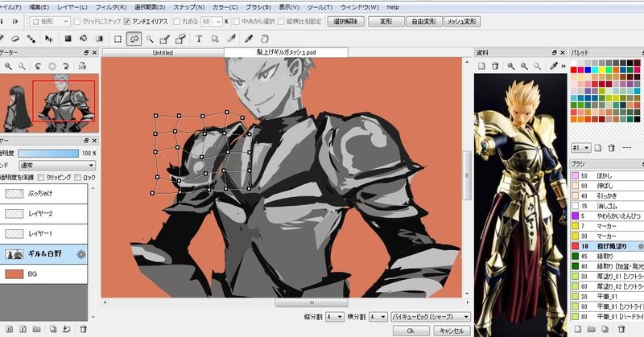Screen dimensions: 644x337
Task: Open the rounding percent dropdown showing 60
Action: [x=212, y=22]
